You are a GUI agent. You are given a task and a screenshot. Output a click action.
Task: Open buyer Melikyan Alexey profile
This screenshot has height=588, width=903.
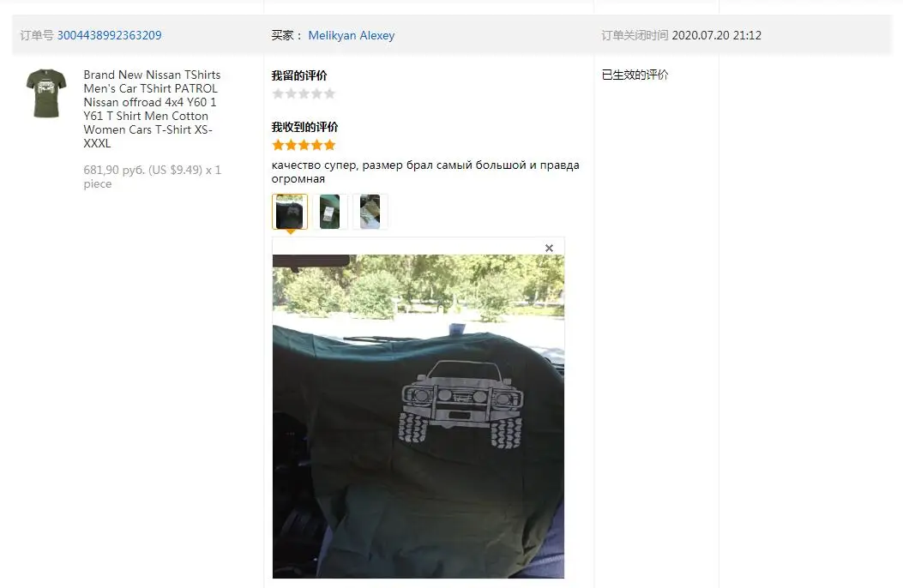point(352,35)
